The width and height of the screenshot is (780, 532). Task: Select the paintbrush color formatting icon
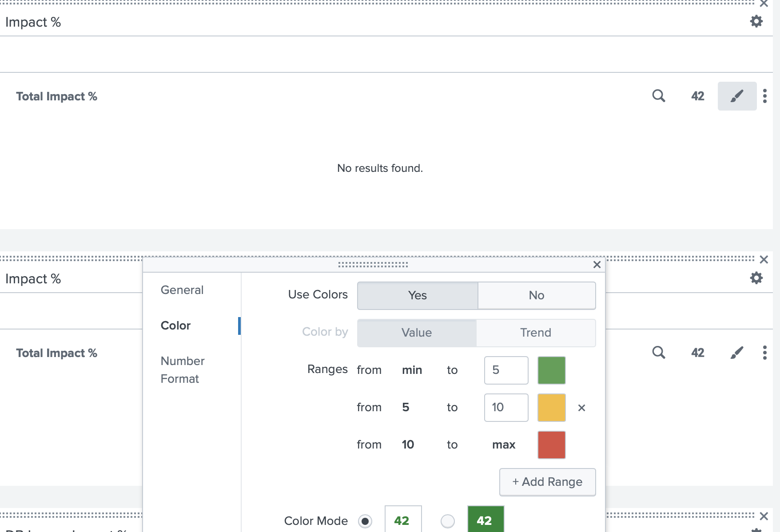coord(737,96)
